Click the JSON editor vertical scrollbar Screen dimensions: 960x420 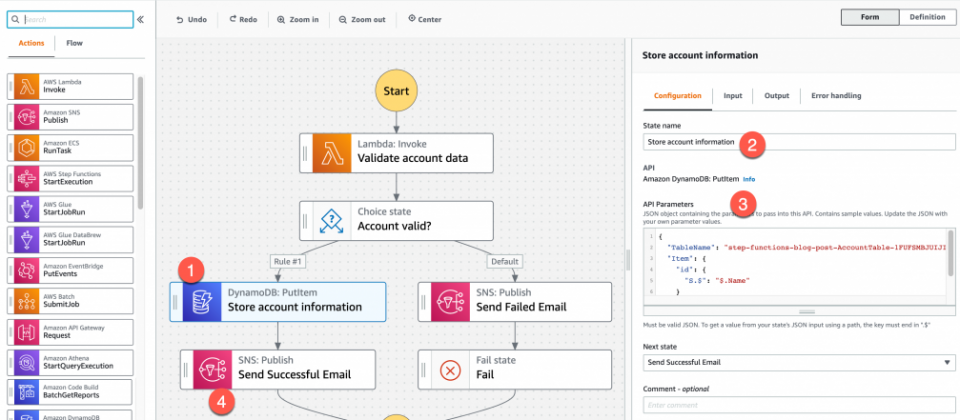[x=950, y=252]
